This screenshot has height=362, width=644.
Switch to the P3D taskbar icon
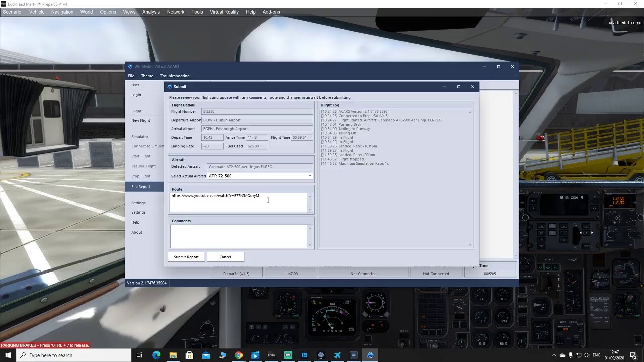coord(271,355)
